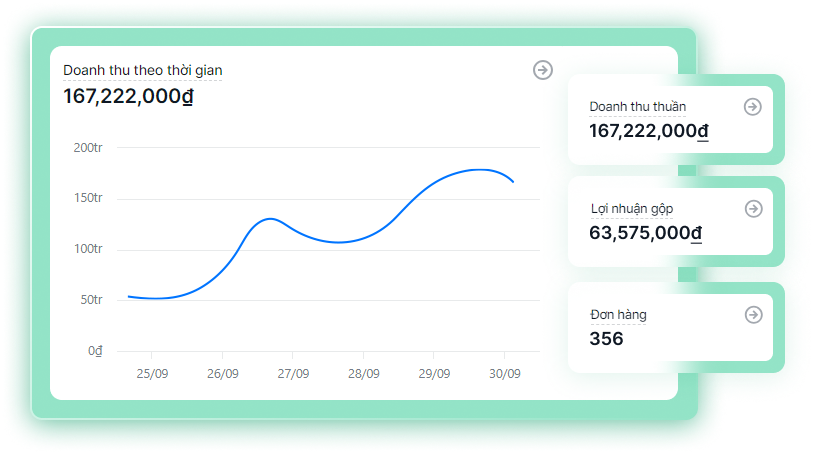Select the Đơn hàng label
Image resolution: width=815 pixels, height=454 pixels.
618,315
